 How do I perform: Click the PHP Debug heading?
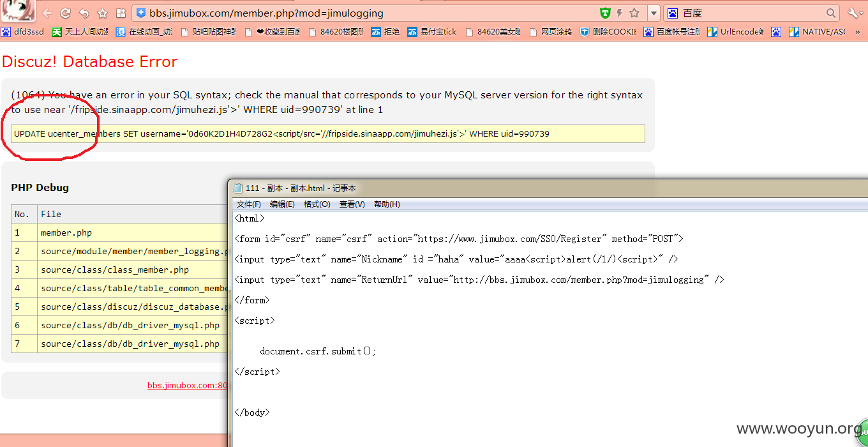tap(40, 188)
